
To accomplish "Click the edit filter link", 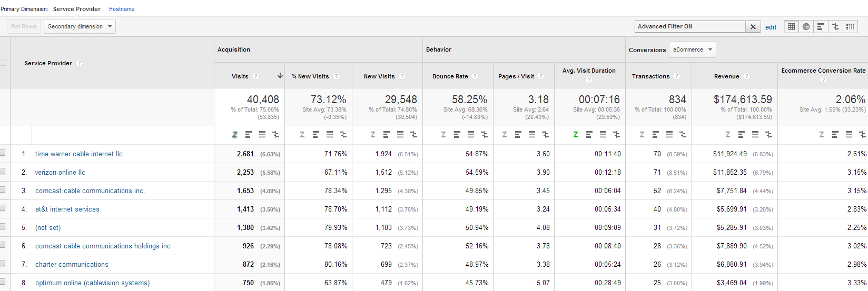I will (771, 27).
